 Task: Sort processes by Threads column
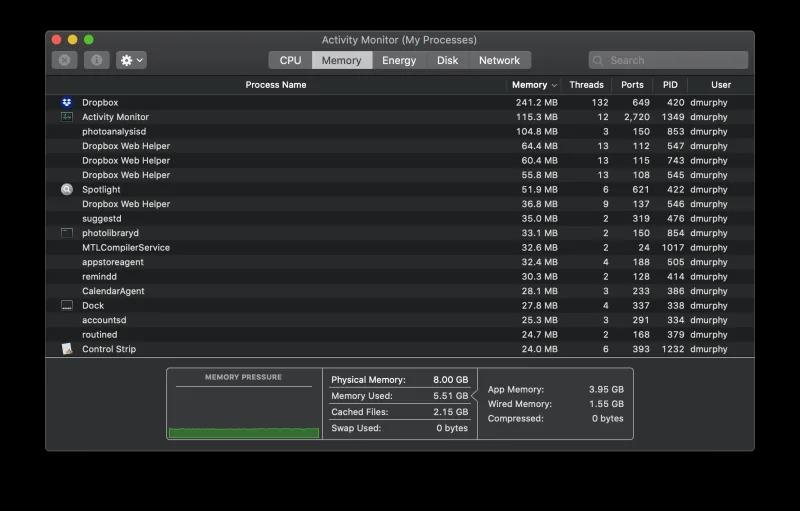coord(586,85)
